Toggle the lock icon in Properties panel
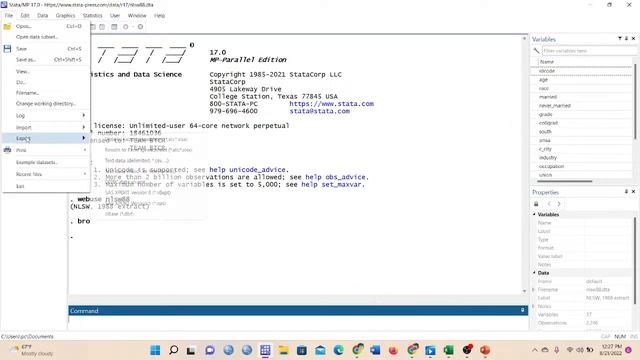This screenshot has width=640, height=360. pos(536,204)
